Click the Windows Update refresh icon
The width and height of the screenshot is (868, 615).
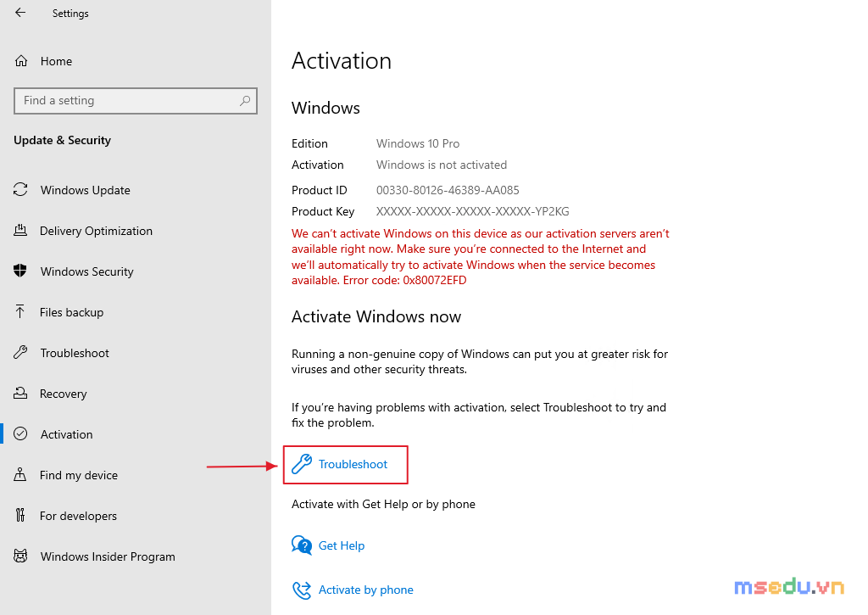pos(20,189)
